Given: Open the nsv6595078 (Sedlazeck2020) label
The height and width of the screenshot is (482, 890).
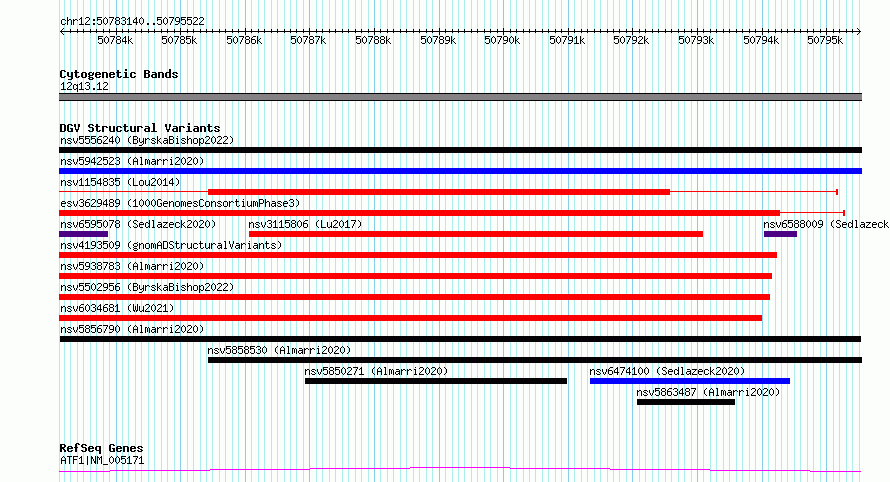Looking at the screenshot, I should tap(138, 224).
